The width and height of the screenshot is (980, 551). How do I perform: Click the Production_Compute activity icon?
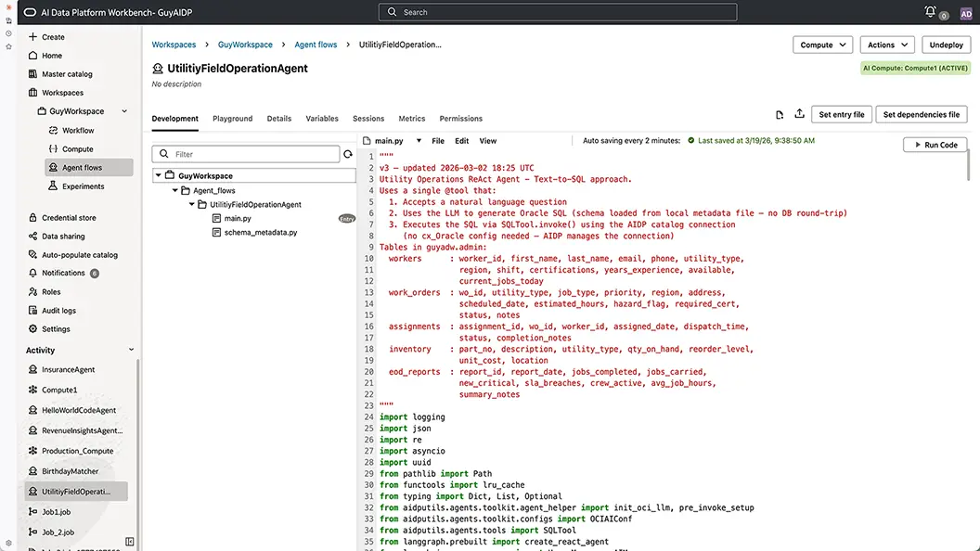tap(33, 451)
